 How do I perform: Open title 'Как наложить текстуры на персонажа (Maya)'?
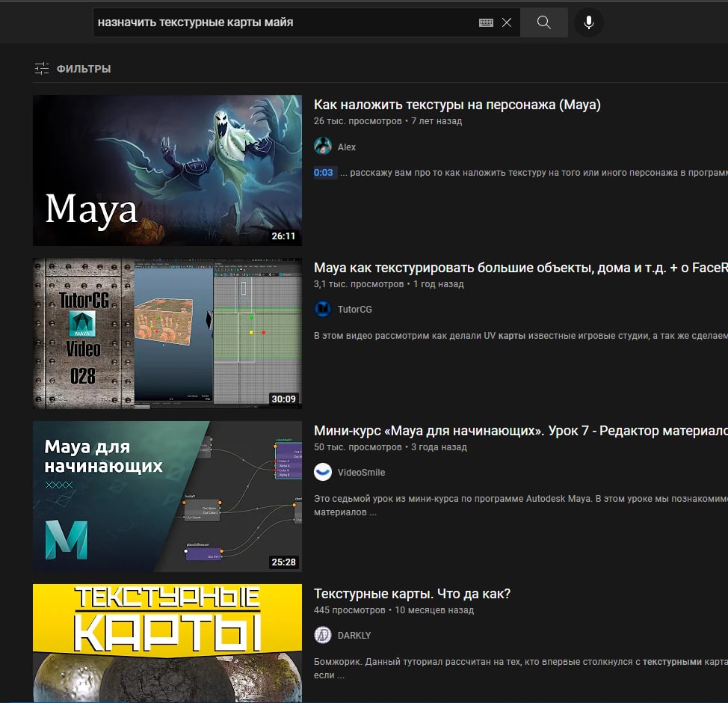[457, 105]
